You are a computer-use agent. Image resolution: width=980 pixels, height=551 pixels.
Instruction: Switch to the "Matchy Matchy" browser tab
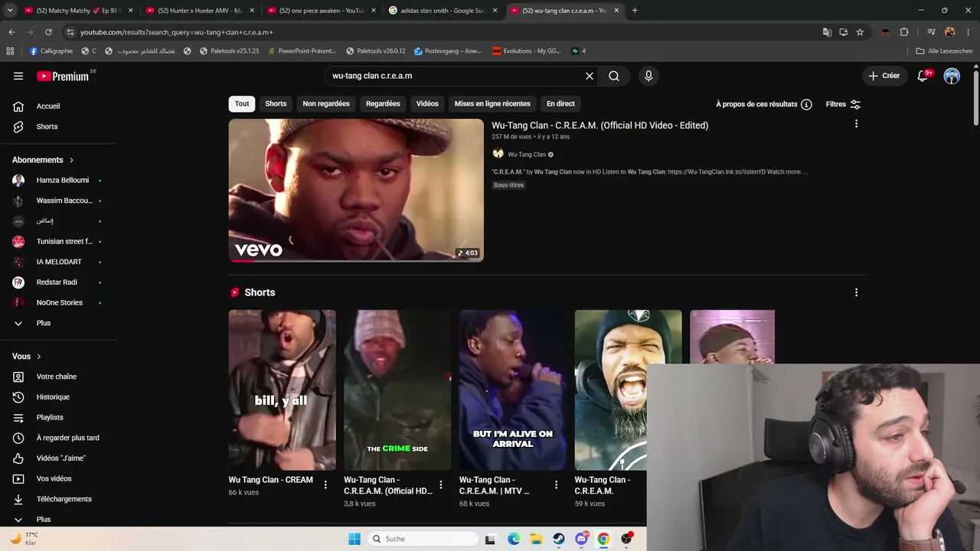click(x=79, y=11)
